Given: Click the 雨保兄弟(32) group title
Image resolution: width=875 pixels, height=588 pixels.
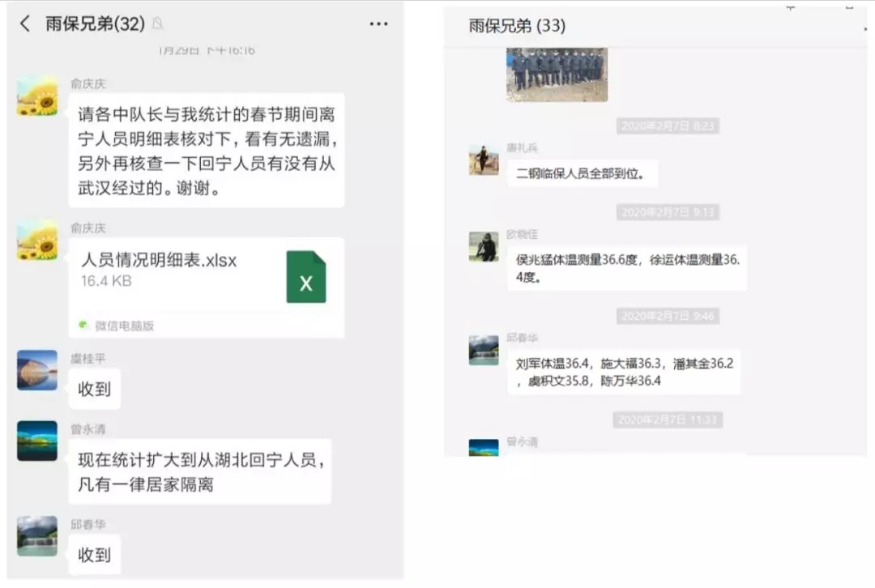Looking at the screenshot, I should point(95,23).
